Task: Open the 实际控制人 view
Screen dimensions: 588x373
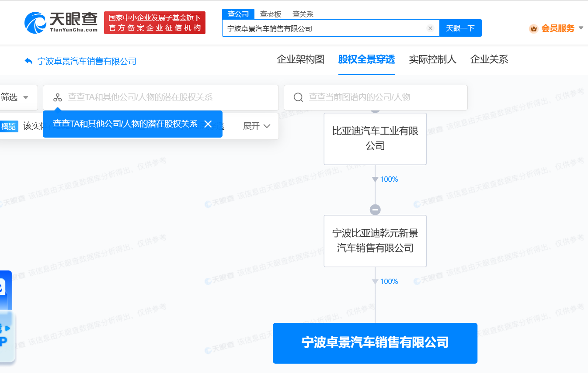Action: [432, 59]
